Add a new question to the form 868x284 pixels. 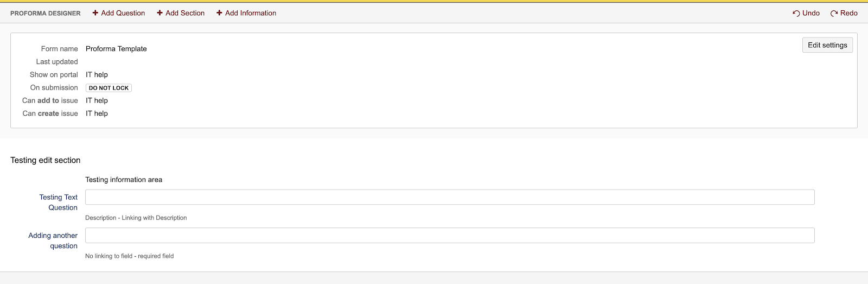pos(123,13)
